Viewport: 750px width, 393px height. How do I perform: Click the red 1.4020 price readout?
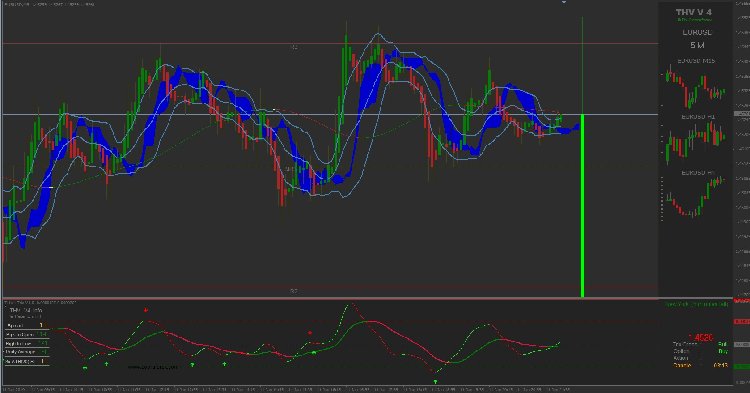(701, 338)
